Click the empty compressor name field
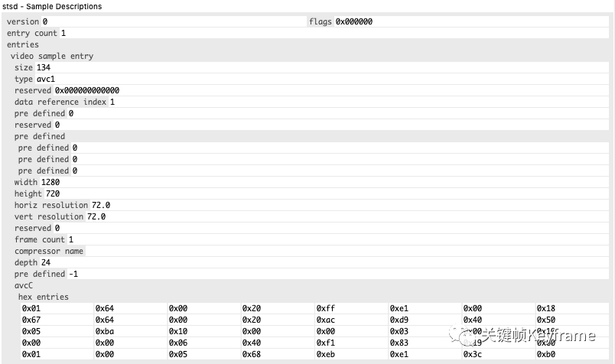The width and height of the screenshot is (615, 364). 347,251
